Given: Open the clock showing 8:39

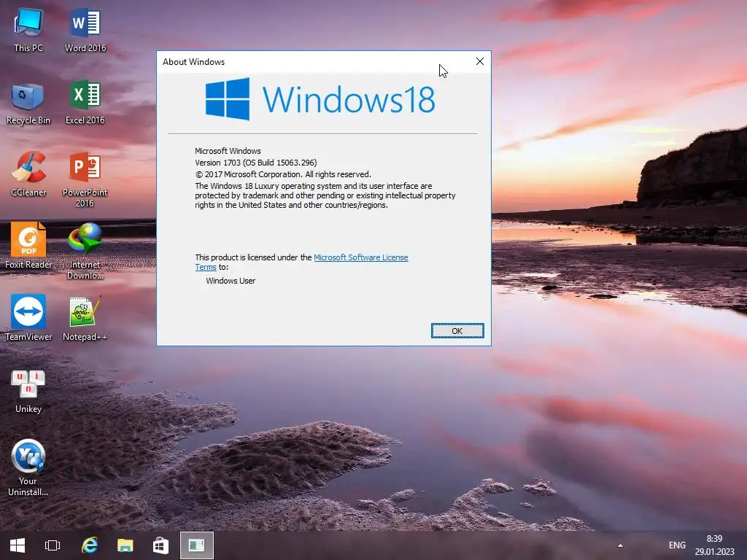Looking at the screenshot, I should [x=714, y=545].
